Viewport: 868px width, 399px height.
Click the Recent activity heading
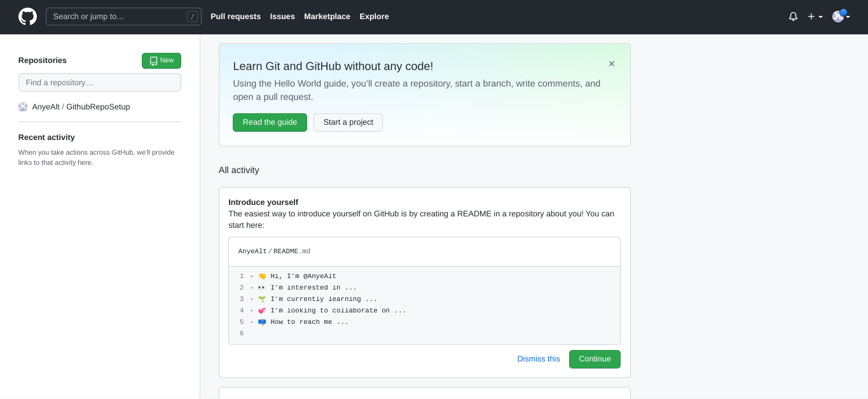click(x=46, y=137)
